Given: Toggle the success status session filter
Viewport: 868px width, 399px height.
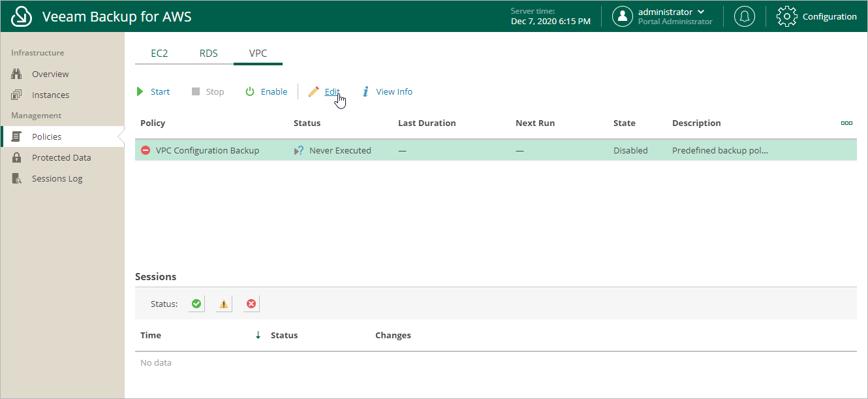Looking at the screenshot, I should [196, 304].
